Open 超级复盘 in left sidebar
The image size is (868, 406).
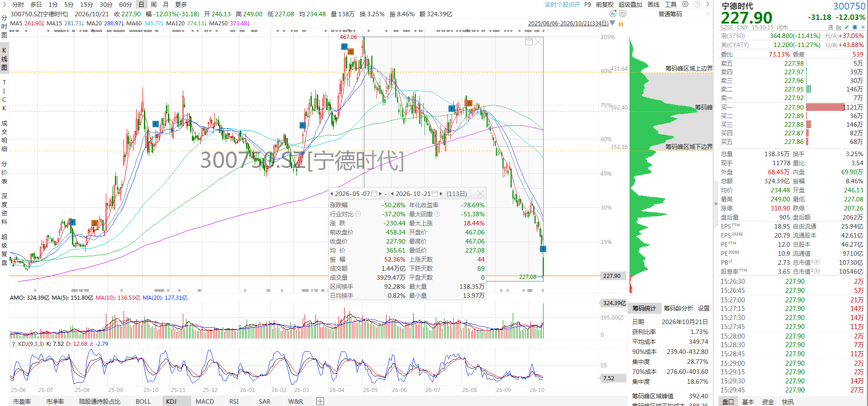coord(4,249)
